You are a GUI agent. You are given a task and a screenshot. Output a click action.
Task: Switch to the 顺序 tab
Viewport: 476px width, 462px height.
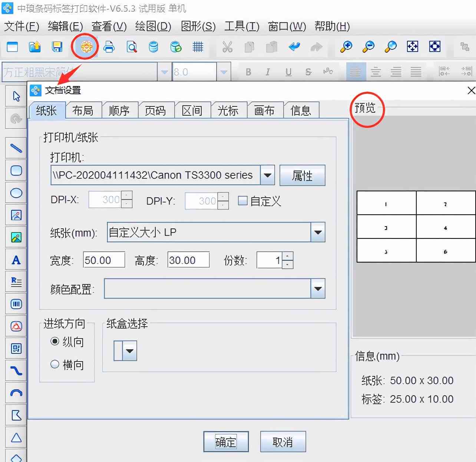click(119, 110)
